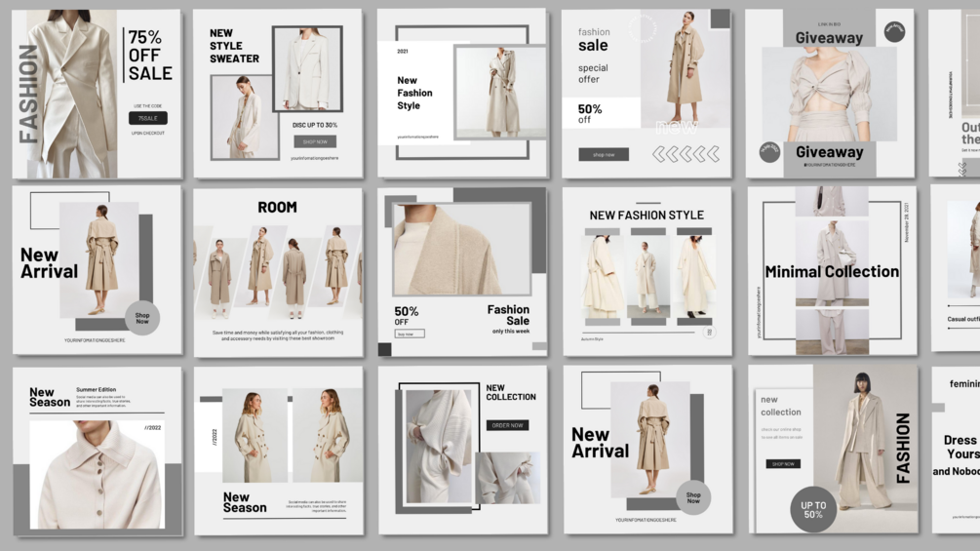Click the New Arrival round badge in Giveaway card

tap(894, 31)
